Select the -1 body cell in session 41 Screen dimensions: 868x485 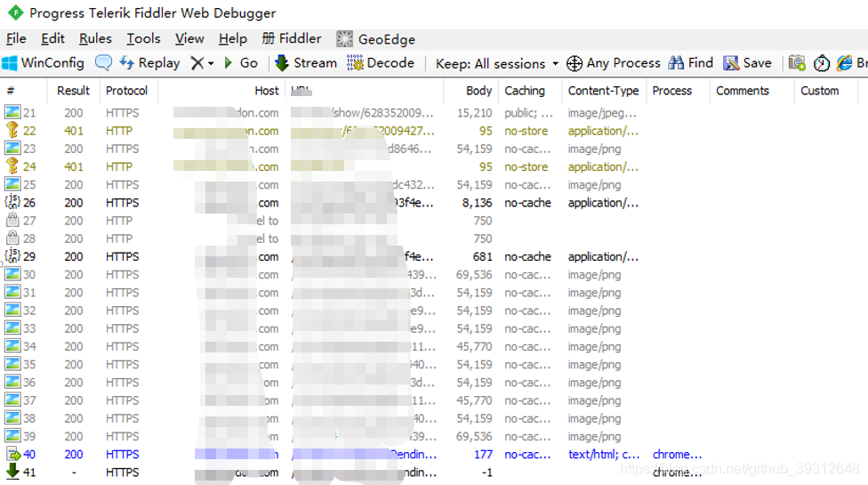(x=486, y=473)
